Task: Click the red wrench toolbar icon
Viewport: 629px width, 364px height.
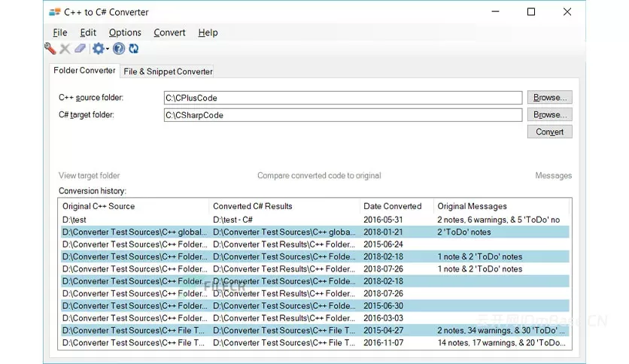Action: click(50, 49)
